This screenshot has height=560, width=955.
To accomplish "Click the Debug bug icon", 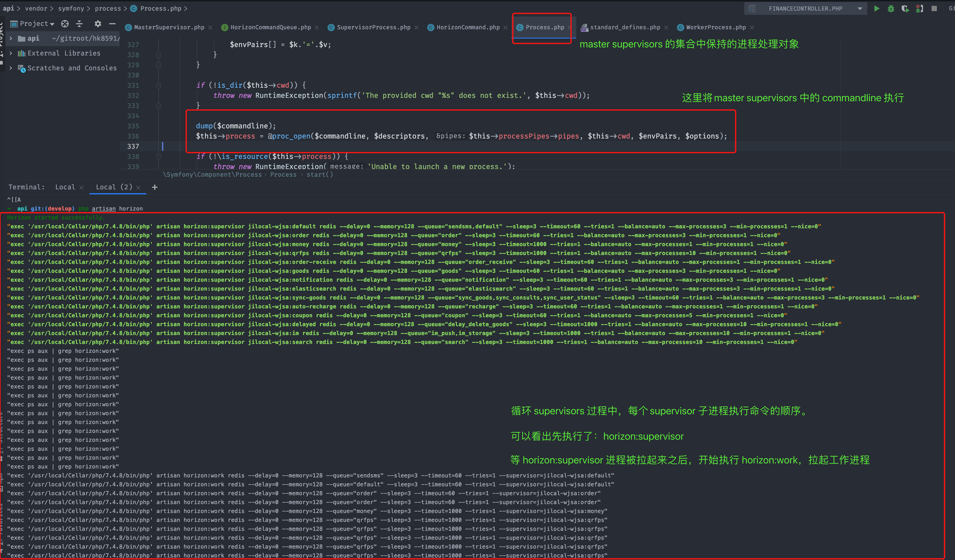I will tap(891, 8).
